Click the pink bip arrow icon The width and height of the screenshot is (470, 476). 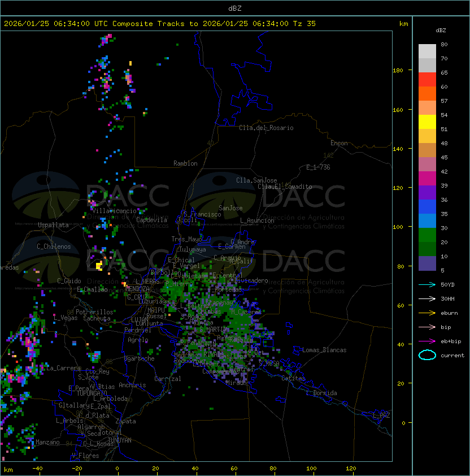point(427,327)
